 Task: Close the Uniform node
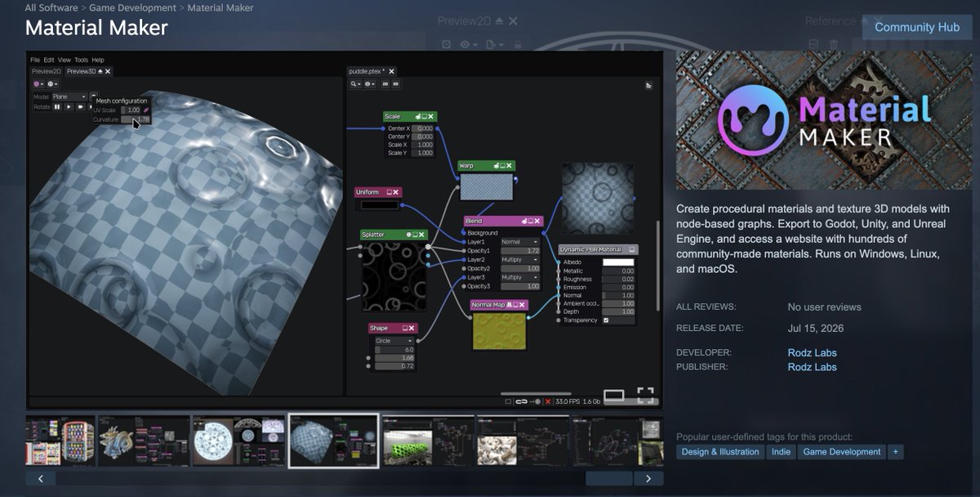pos(397,192)
